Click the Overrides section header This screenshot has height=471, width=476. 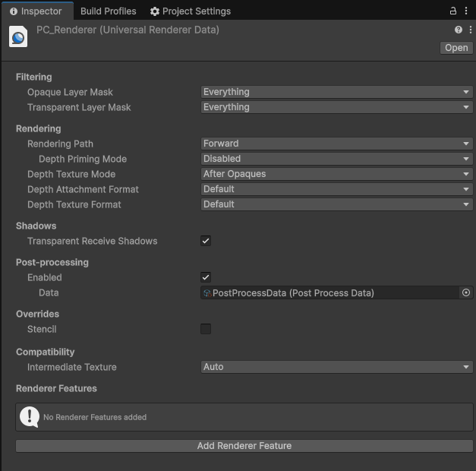tap(37, 314)
